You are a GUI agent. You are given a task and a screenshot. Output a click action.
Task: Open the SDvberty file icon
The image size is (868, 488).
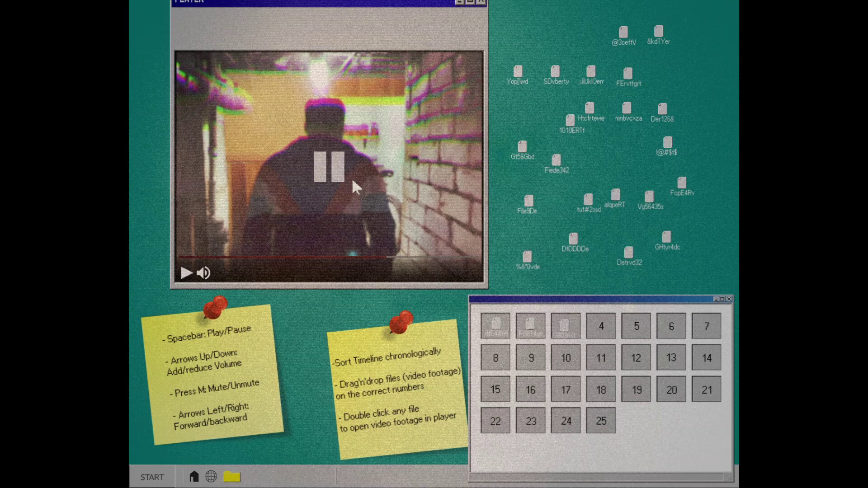coord(555,72)
